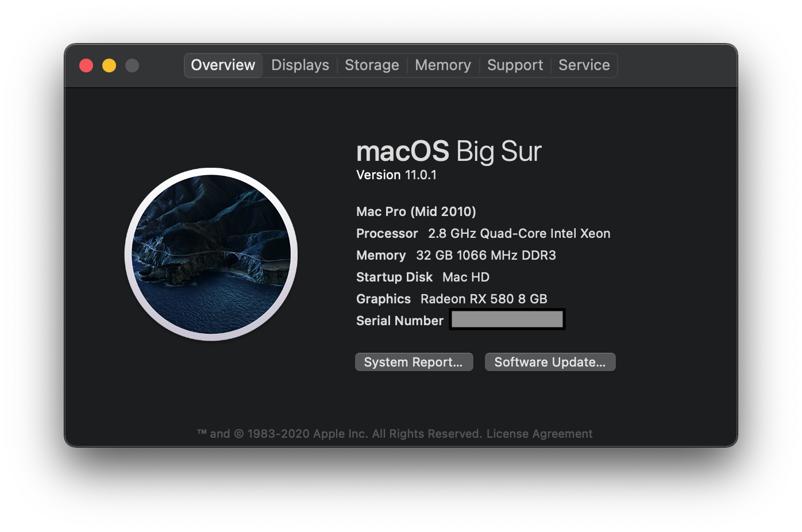The image size is (802, 532).
Task: Open Software Update
Action: pyautogui.click(x=550, y=362)
